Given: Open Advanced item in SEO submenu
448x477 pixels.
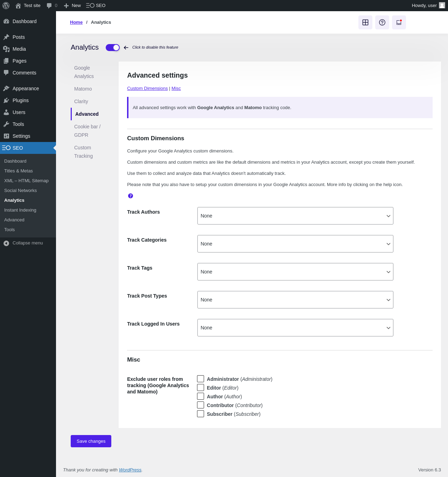Looking at the screenshot, I should (14, 220).
